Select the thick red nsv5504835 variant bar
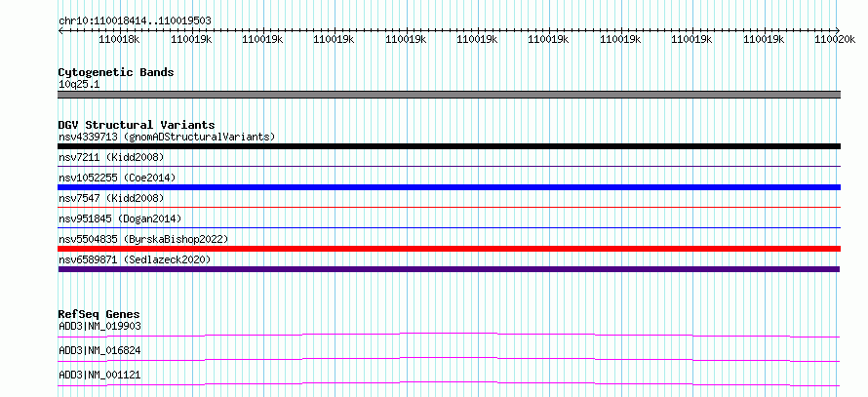 (x=449, y=249)
